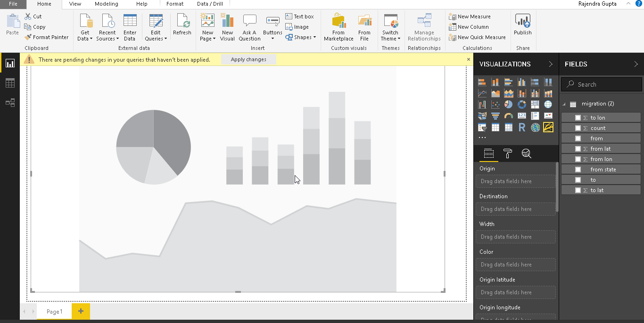The image size is (644, 323).
Task: Choose the ArcGIS Maps visual
Action: pyautogui.click(x=535, y=128)
